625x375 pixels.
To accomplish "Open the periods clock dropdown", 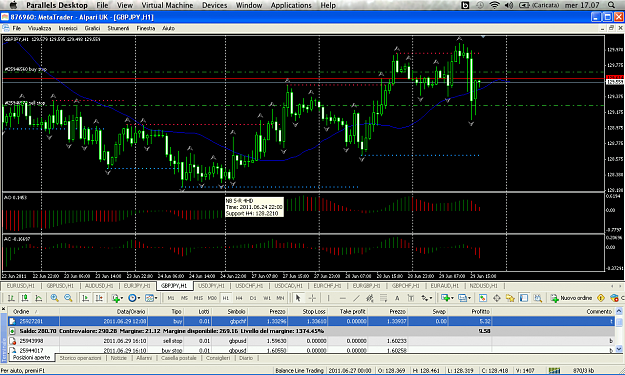I will [134, 298].
